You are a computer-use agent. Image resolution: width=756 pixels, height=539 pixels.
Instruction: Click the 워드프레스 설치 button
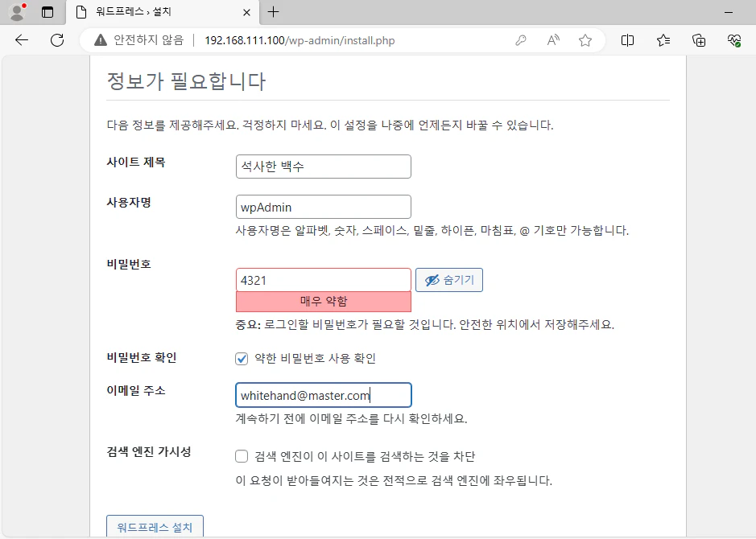click(155, 526)
